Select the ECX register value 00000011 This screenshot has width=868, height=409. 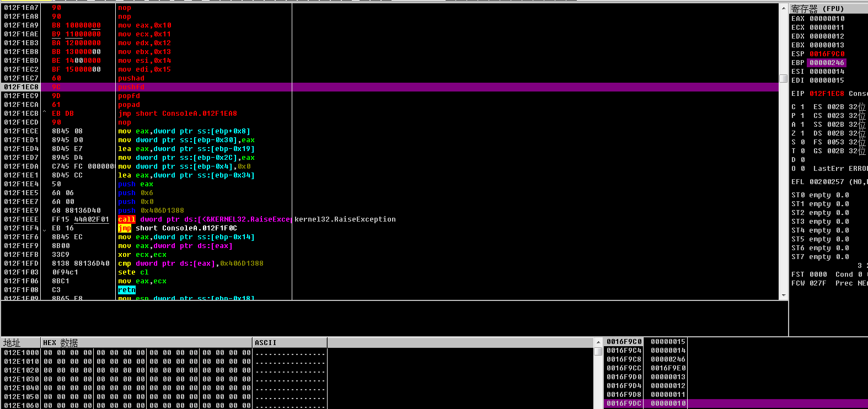click(827, 28)
